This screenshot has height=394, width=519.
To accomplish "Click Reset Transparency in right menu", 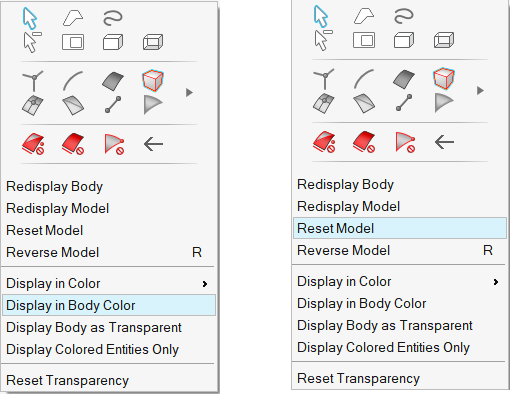I will pos(400,378).
